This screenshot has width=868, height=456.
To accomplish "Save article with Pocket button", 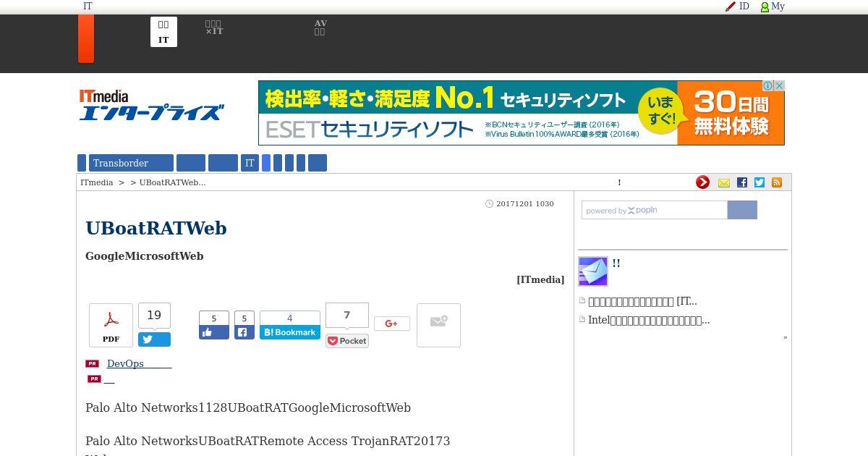I will pos(347,341).
